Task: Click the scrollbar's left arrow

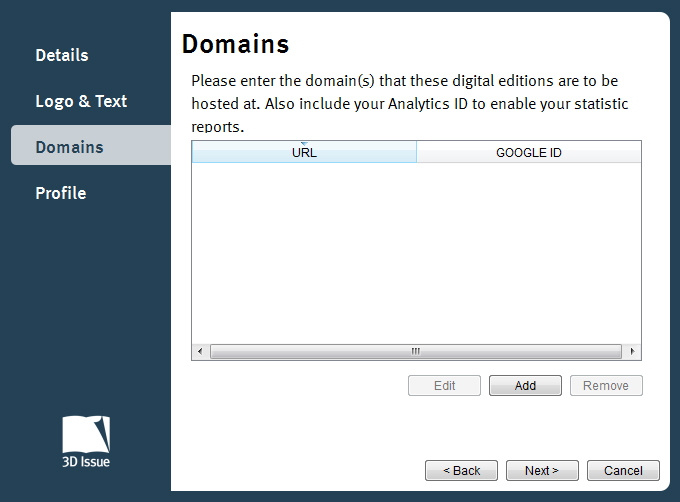Action: click(200, 352)
